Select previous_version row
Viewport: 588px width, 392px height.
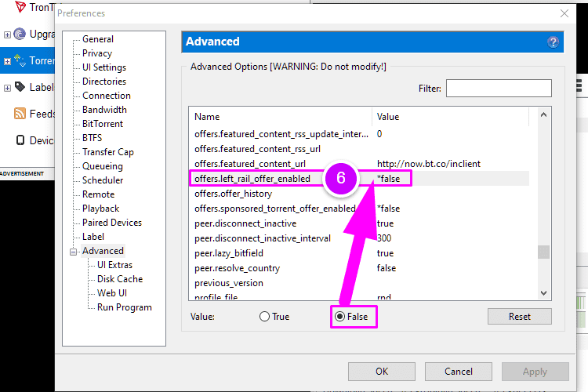pyautogui.click(x=359, y=283)
